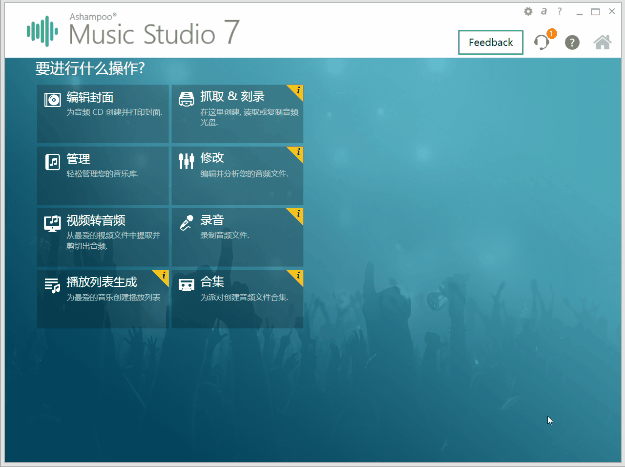The width and height of the screenshot is (625, 467).
Task: Minimize the Music Studio window
Action: tap(579, 12)
